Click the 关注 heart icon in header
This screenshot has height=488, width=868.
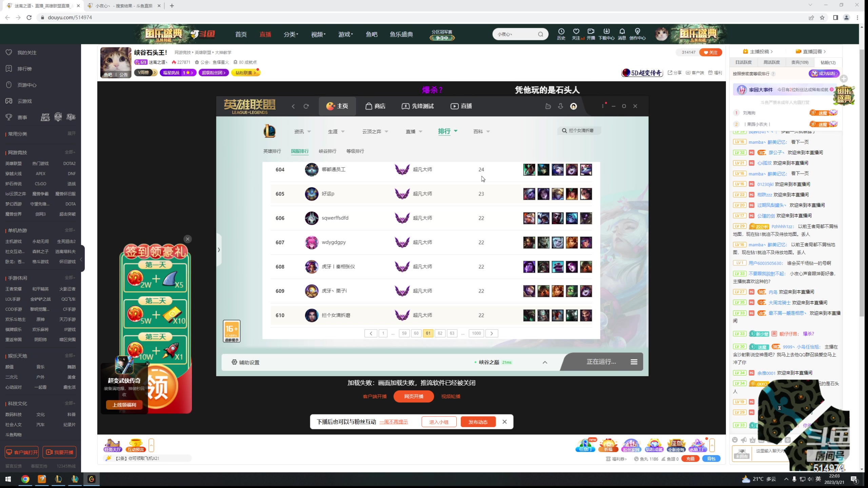click(x=576, y=32)
